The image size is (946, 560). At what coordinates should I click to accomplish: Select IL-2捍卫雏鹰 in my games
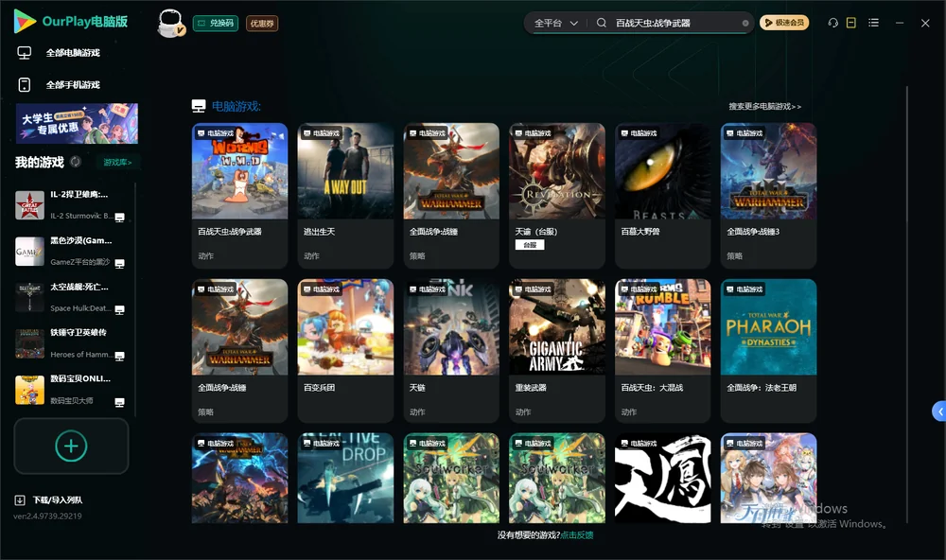[70, 206]
